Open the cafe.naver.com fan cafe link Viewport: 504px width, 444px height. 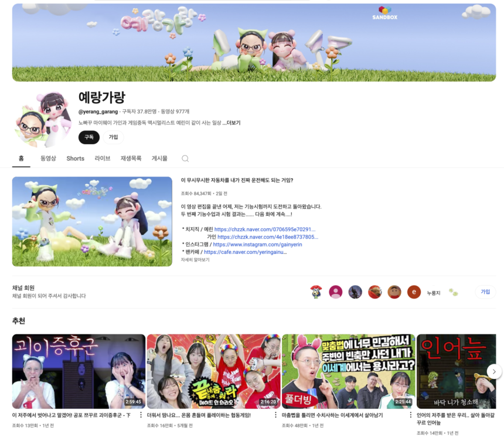(245, 252)
